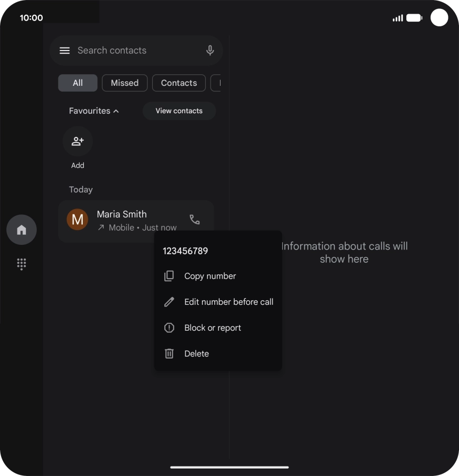Tap the bottom navigation gesture bar
Image resolution: width=459 pixels, height=476 pixels.
pyautogui.click(x=229, y=467)
